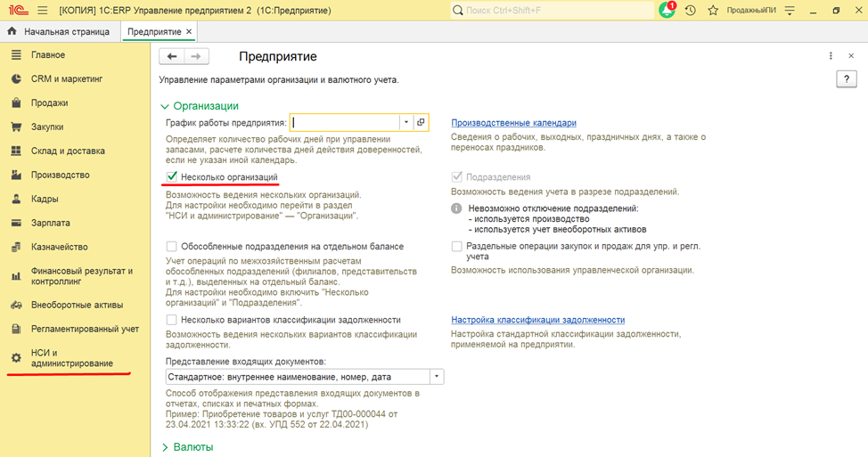Screen dimensions: 868x457
Task: Click the disabled Подразделения checkbox
Action: (x=456, y=177)
